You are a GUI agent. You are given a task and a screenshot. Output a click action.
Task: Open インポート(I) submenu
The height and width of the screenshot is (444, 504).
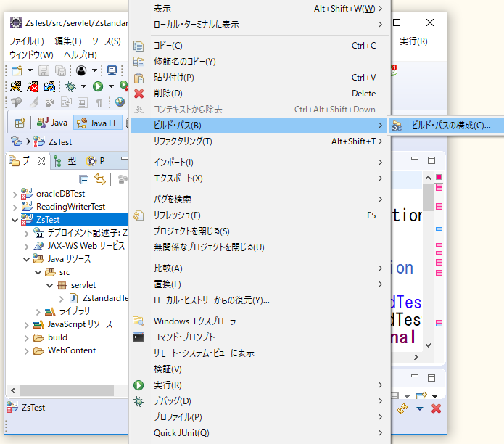click(x=260, y=162)
